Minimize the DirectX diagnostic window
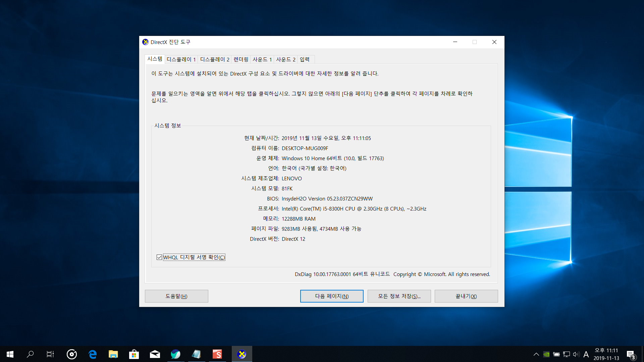The width and height of the screenshot is (644, 362). (x=455, y=42)
